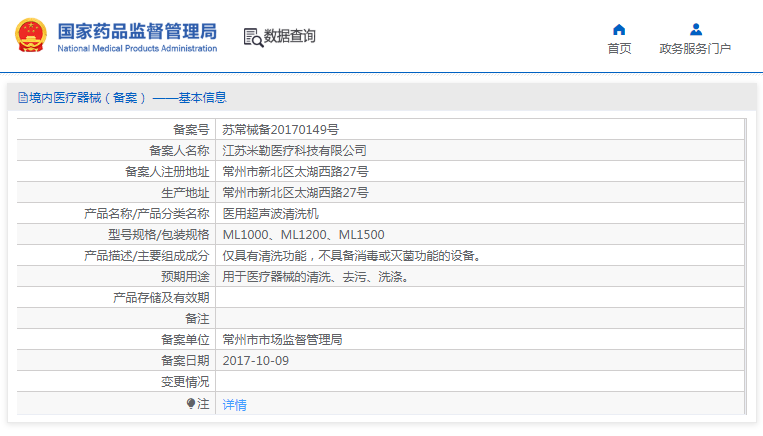Screen dimensions: 763x436
Task: Open 政务服务门户 portal link
Action: click(695, 49)
